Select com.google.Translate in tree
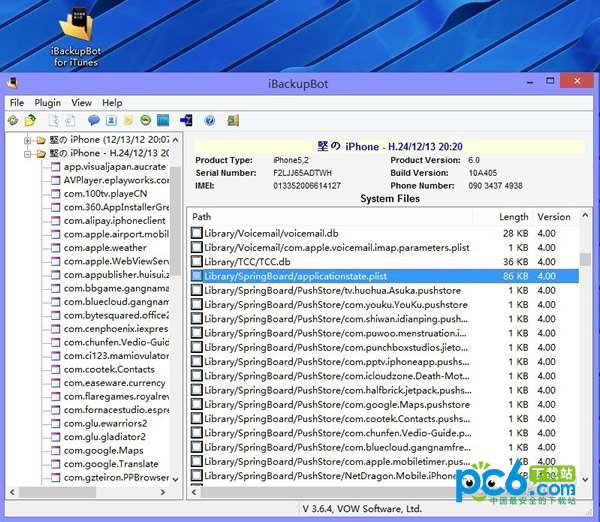This screenshot has width=600, height=522. point(111,464)
